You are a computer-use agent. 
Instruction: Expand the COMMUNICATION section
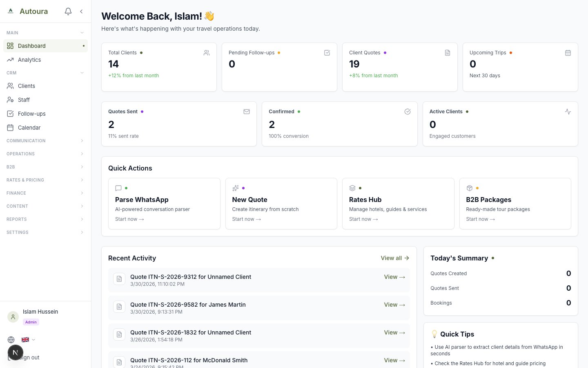click(45, 141)
